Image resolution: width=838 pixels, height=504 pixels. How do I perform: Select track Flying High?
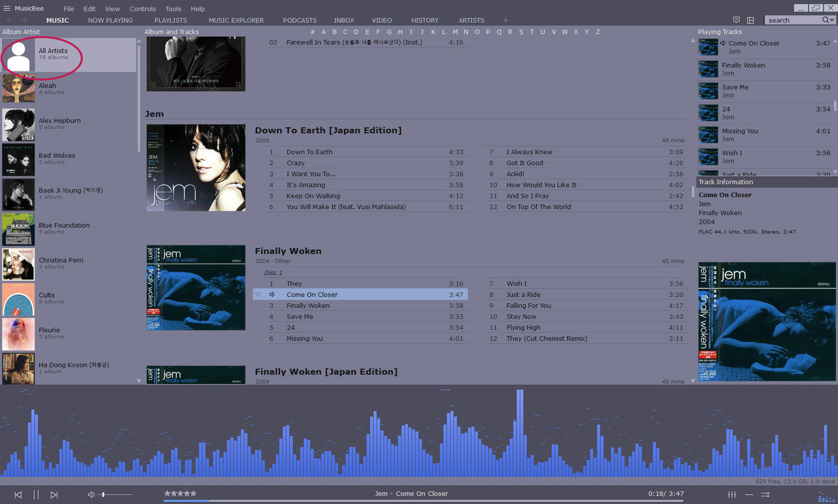585,327
